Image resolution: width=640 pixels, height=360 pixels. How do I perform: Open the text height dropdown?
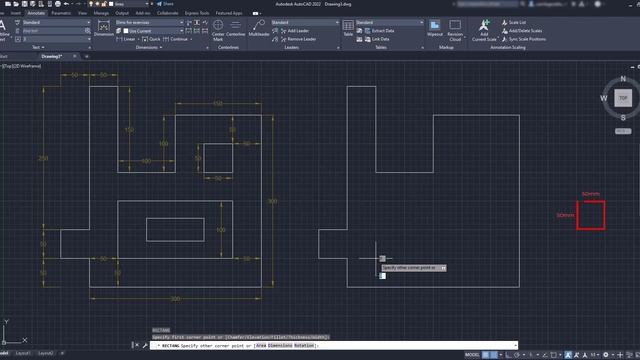[56, 39]
